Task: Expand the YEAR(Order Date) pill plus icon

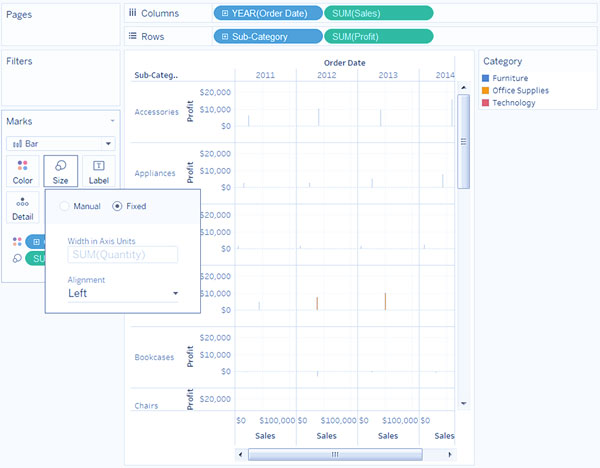Action: tap(225, 13)
